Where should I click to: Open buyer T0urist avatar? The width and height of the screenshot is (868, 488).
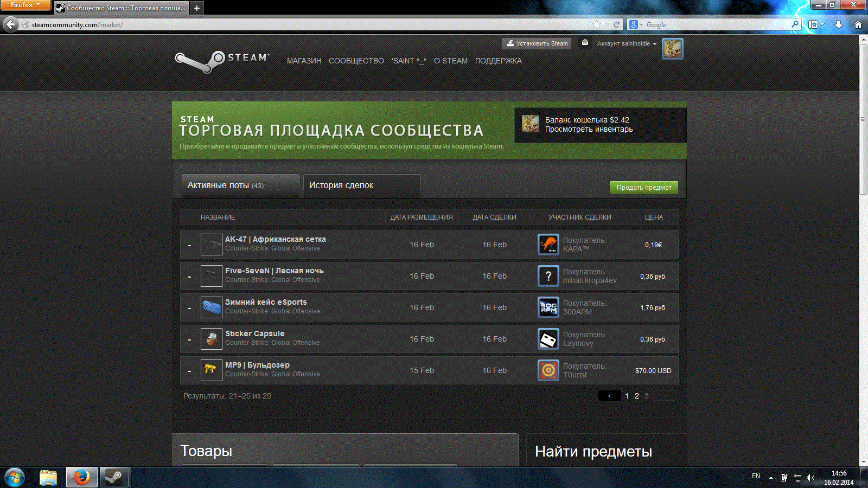(548, 370)
